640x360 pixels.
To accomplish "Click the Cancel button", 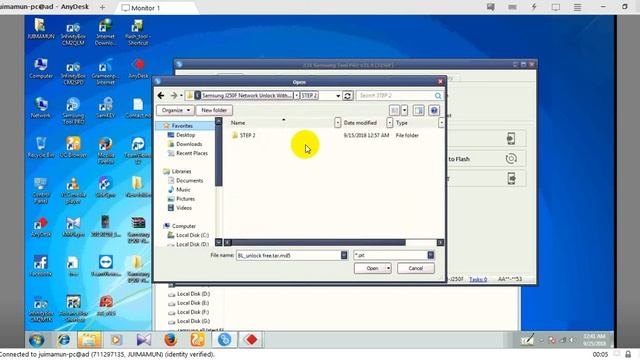I will pos(416,268).
